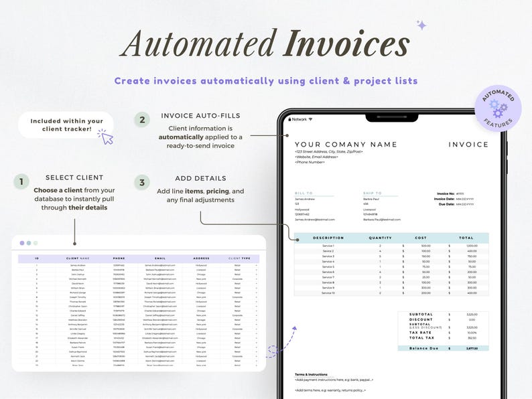Open the Client Type dropdown for James Andrew

click(x=256, y=265)
